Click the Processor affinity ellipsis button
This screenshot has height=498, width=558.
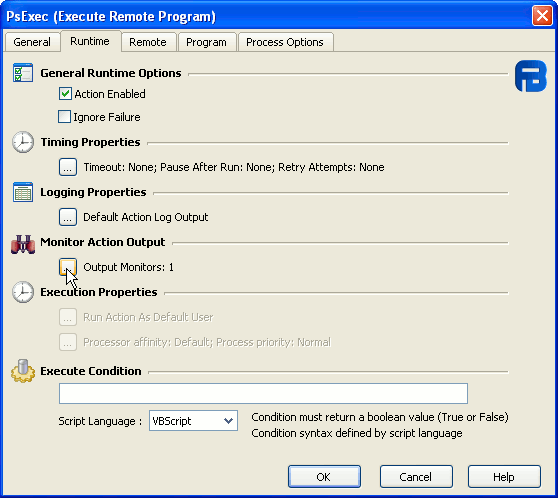(68, 342)
